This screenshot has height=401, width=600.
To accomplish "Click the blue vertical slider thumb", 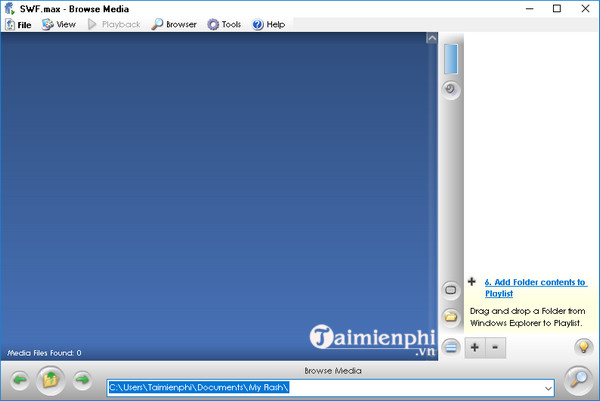I will (x=451, y=59).
